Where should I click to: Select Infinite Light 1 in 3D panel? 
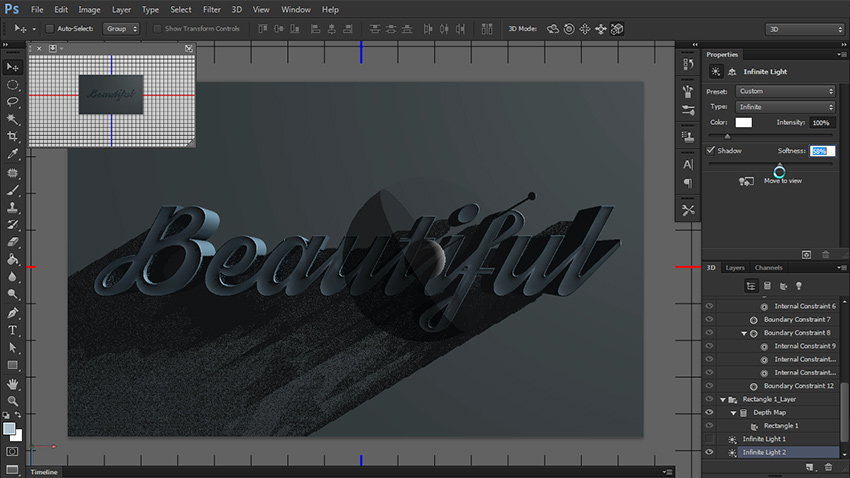click(x=764, y=439)
